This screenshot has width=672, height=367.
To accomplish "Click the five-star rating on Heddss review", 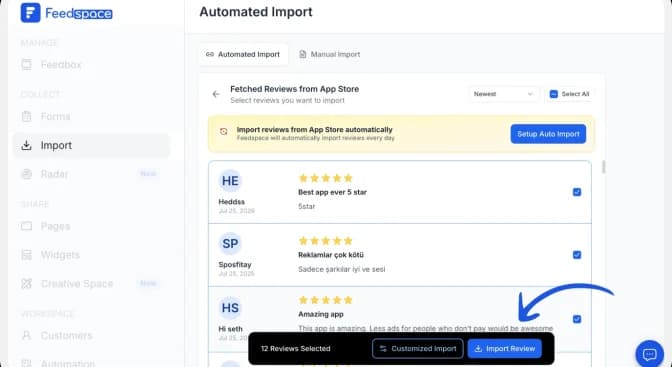I will tap(325, 178).
